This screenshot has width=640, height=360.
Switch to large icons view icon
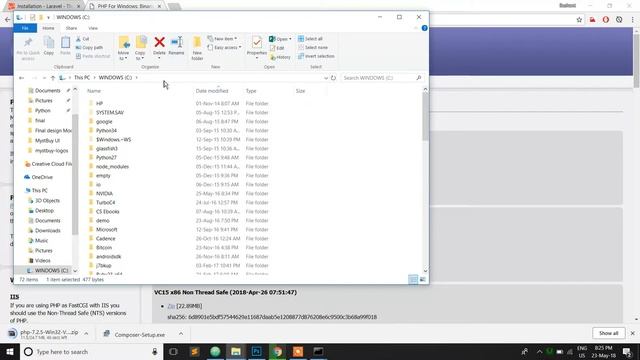click(422, 280)
